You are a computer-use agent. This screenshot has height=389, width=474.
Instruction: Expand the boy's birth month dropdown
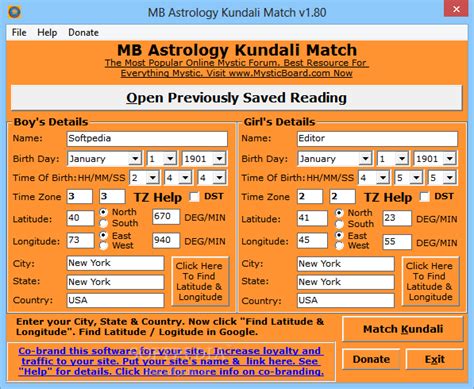[135, 159]
